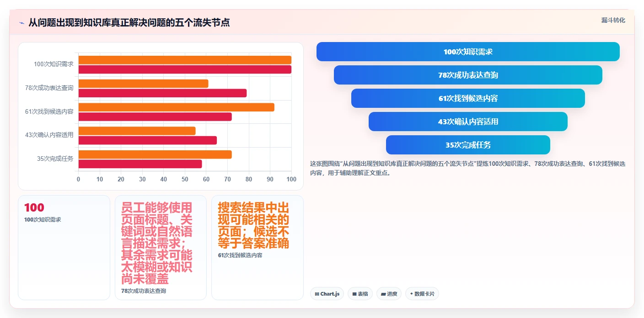
Task: Click the red bar for 61次找到候选内容
Action: (x=155, y=117)
